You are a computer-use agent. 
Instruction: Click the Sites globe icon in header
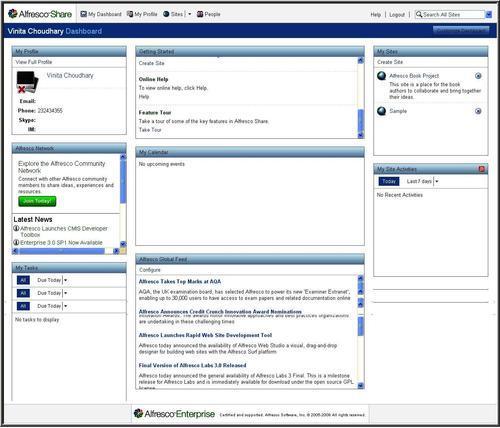click(166, 14)
